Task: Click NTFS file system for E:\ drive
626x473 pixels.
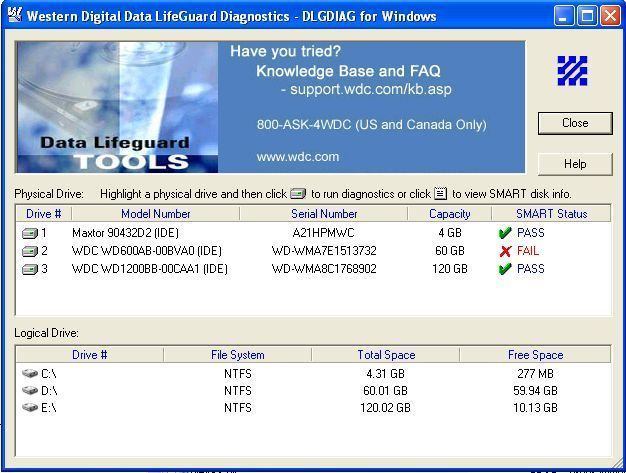Action: [x=238, y=408]
